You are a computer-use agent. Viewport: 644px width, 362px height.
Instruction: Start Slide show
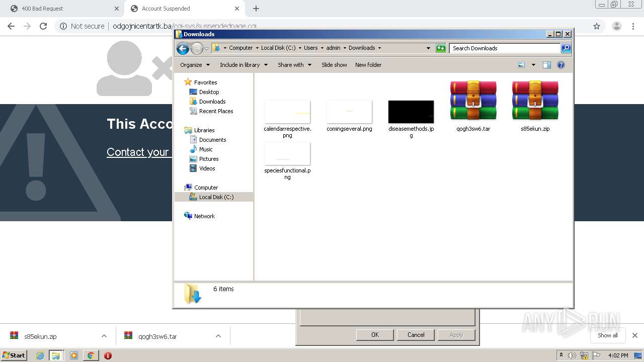click(334, 65)
